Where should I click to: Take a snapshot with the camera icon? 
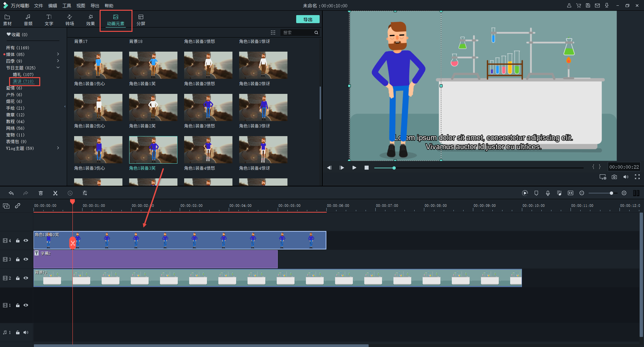pyautogui.click(x=614, y=177)
